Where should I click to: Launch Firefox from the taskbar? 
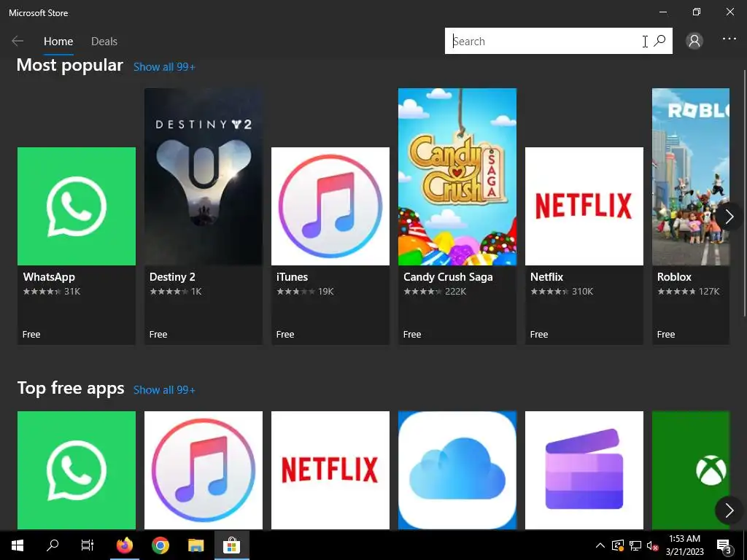coord(125,545)
